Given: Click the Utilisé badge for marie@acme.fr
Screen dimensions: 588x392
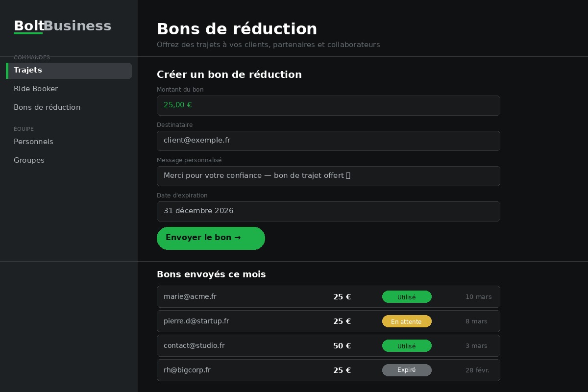Looking at the screenshot, I should coord(407,297).
